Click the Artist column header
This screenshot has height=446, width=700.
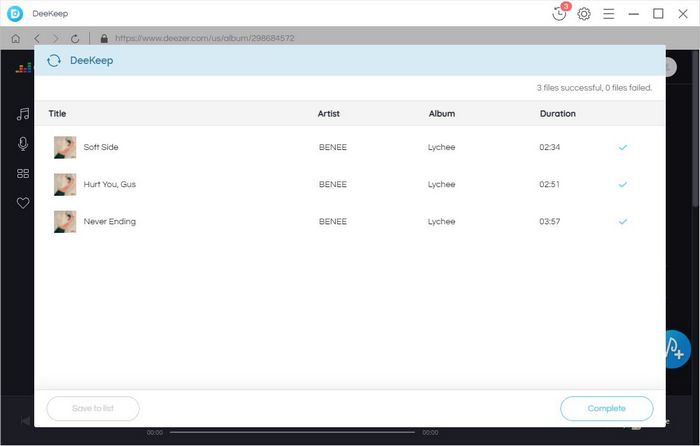(x=329, y=113)
